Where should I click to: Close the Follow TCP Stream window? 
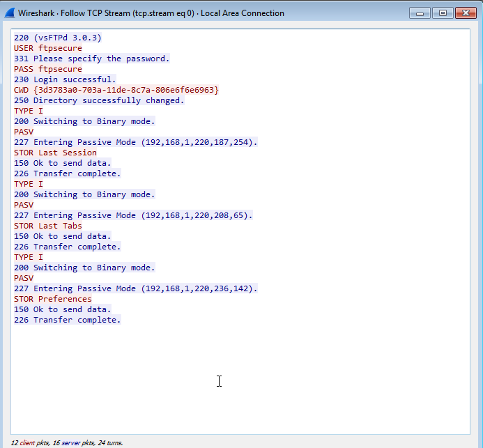(x=466, y=13)
